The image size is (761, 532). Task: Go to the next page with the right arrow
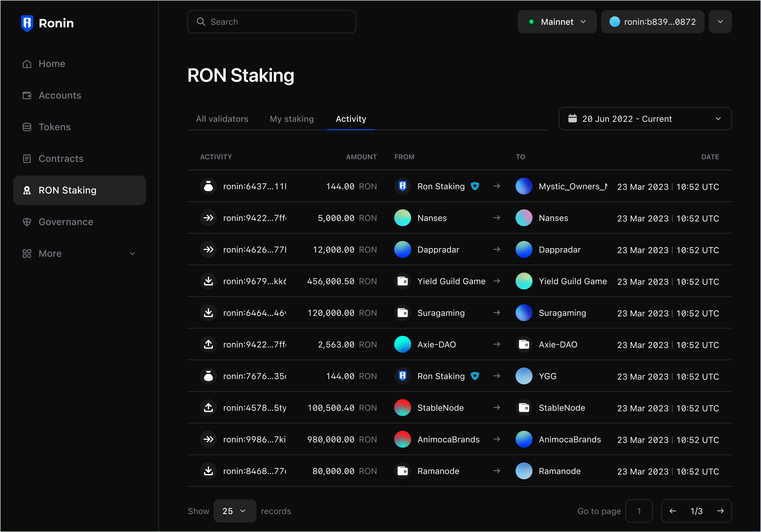tap(720, 511)
